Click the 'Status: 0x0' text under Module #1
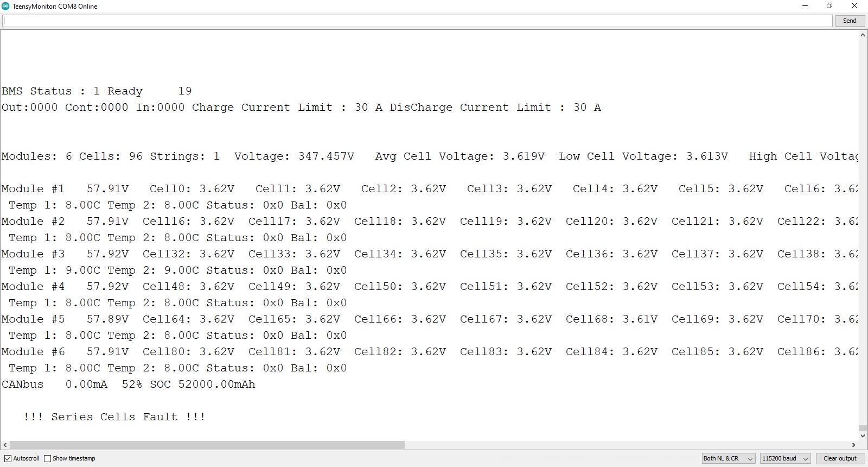868x467 pixels. pos(245,205)
